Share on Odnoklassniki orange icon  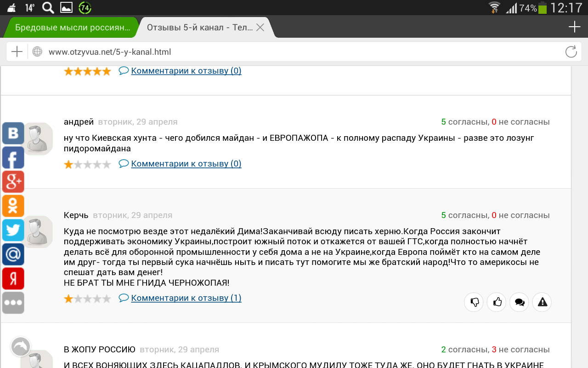[13, 206]
